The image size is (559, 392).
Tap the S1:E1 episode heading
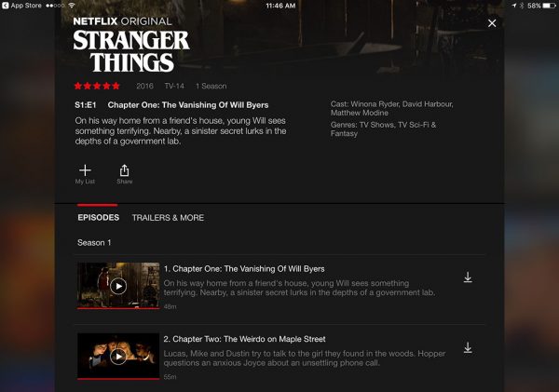click(x=86, y=105)
